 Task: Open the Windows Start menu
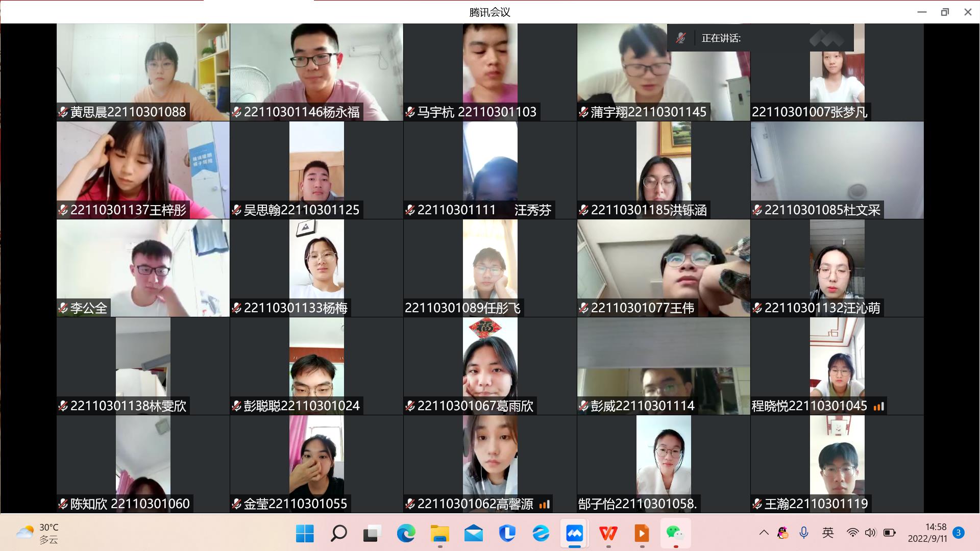point(305,534)
